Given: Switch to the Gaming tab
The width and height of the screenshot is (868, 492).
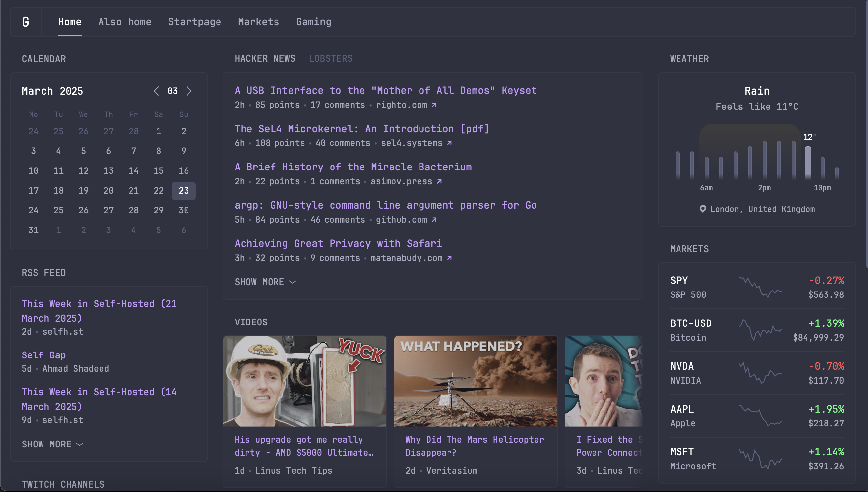Looking at the screenshot, I should click(313, 22).
